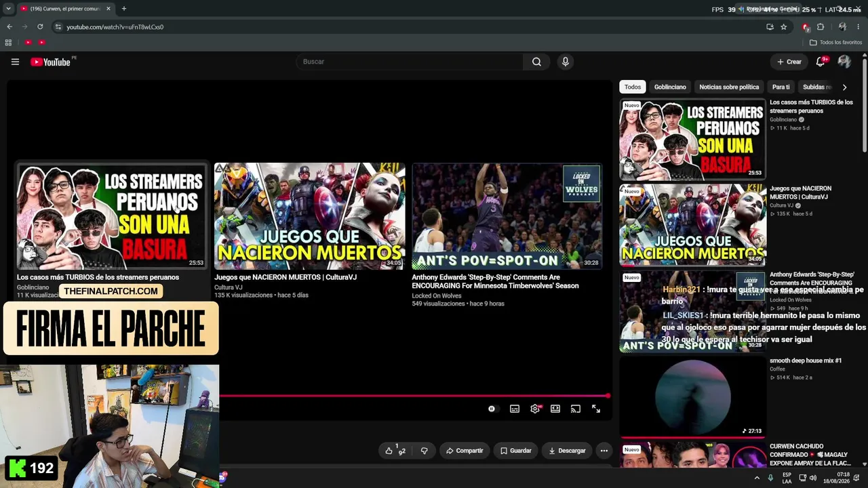Click the Descargar button
The height and width of the screenshot is (488, 868).
567,451
